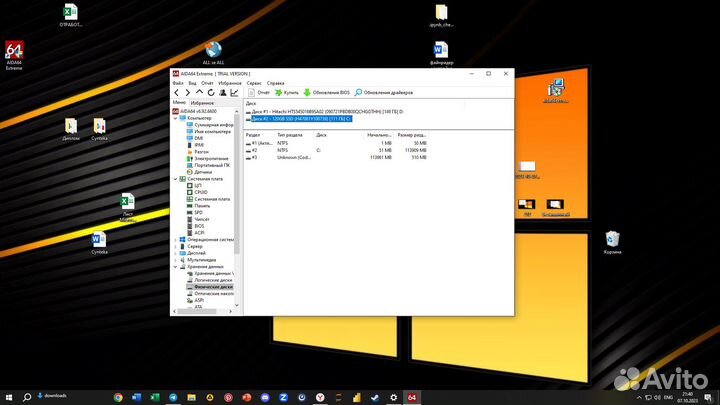The width and height of the screenshot is (720, 405).
Task: Open Telegram from the taskbar
Action: (173, 397)
